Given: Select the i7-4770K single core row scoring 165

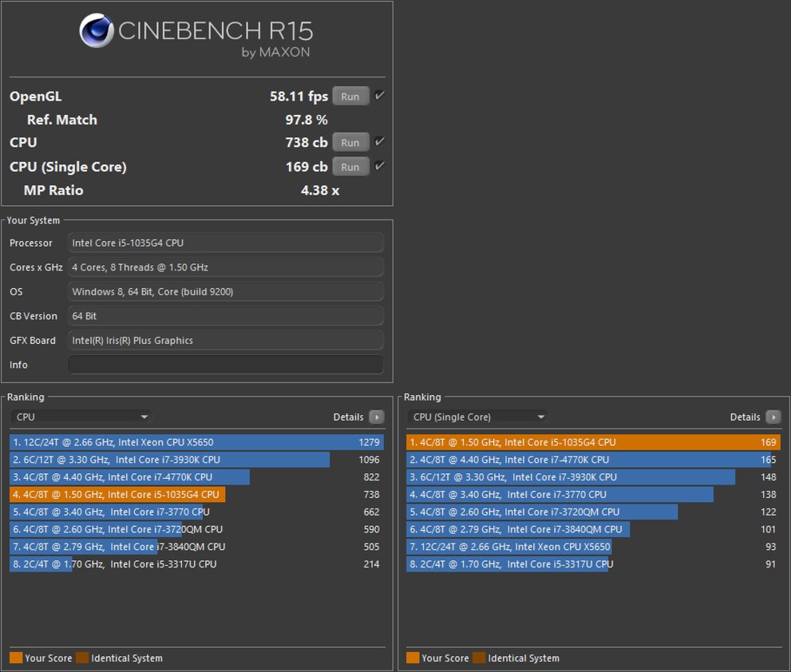Looking at the screenshot, I should (593, 460).
